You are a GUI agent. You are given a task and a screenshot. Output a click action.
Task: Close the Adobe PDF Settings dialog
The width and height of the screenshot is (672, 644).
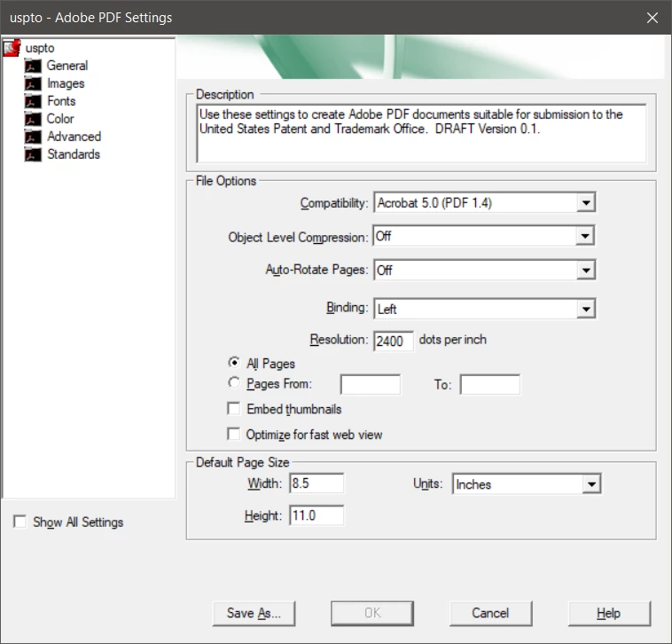point(652,18)
